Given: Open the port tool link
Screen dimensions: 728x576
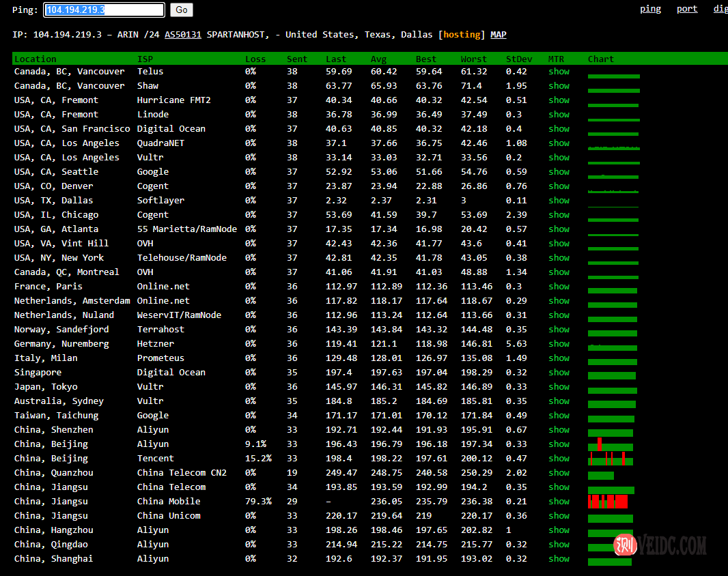Looking at the screenshot, I should pyautogui.click(x=687, y=9).
